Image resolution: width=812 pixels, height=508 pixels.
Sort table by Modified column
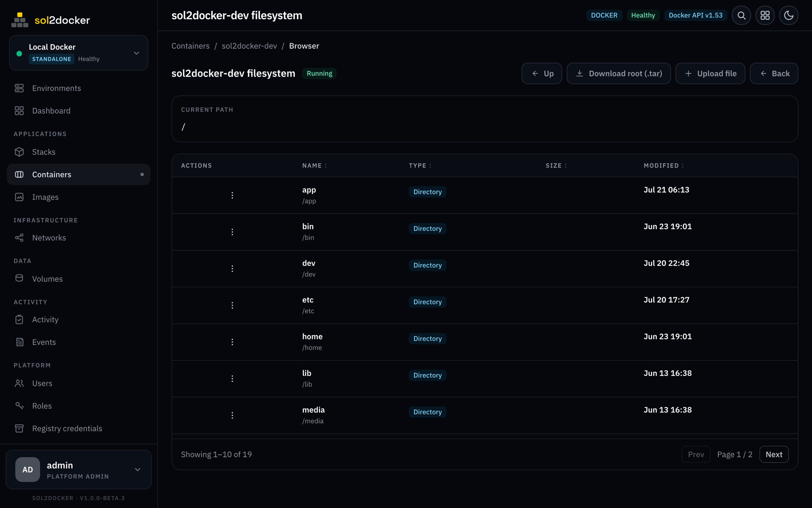[x=664, y=165]
